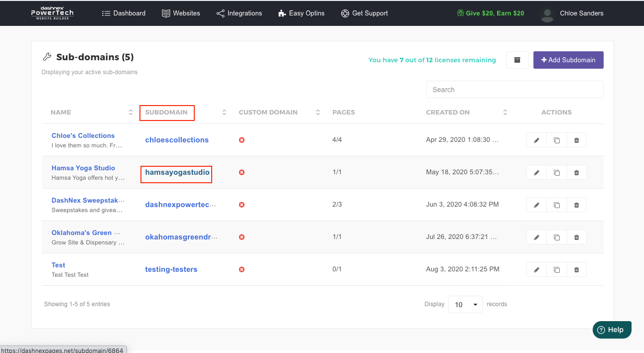Click the custom domain X for dashnexpowertec row

242,205
